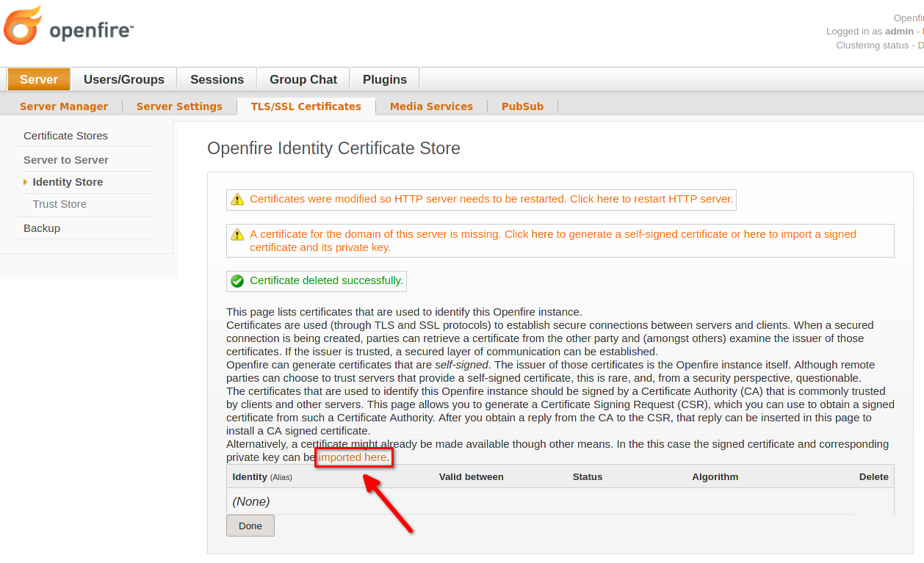Select Identity Store in the sidebar
The height and width of the screenshot is (563, 924).
click(x=68, y=182)
